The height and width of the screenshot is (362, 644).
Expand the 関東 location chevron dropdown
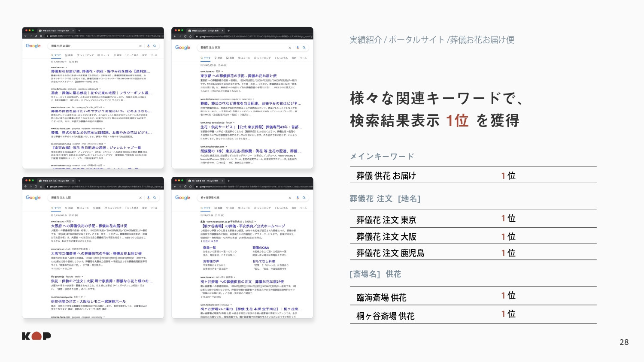click(222, 71)
